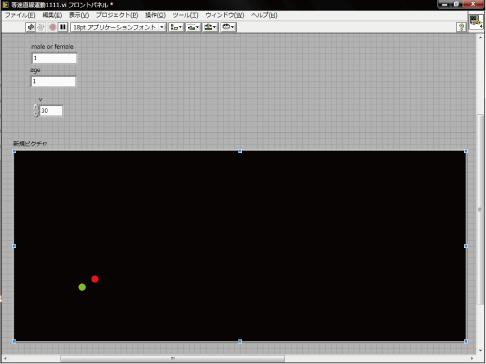Click the Pause execution icon
486x364 pixels.
click(x=63, y=27)
